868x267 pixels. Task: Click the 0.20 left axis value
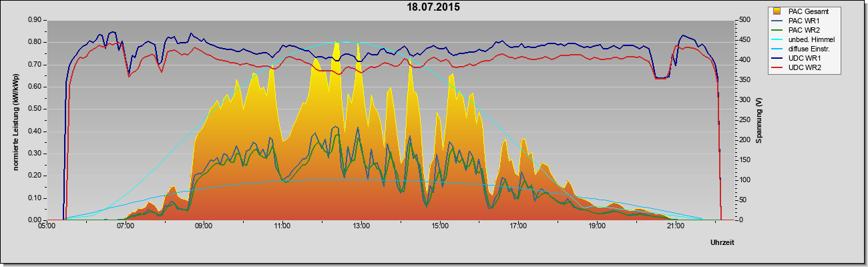pos(35,176)
